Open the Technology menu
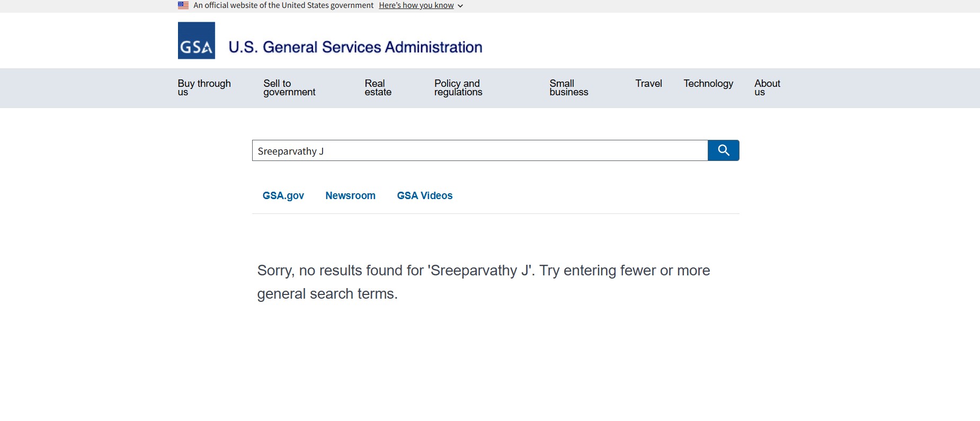This screenshot has height=421, width=980. pos(708,84)
